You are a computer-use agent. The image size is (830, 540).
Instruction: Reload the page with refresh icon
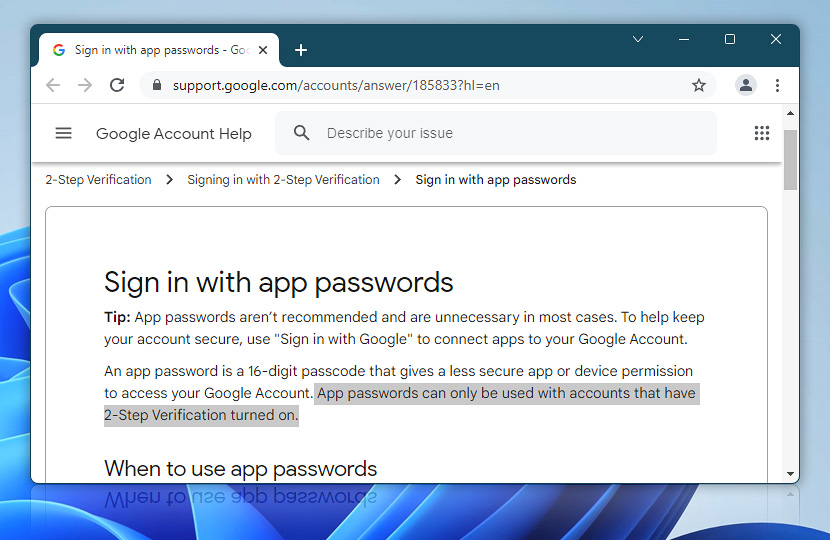pyautogui.click(x=117, y=85)
